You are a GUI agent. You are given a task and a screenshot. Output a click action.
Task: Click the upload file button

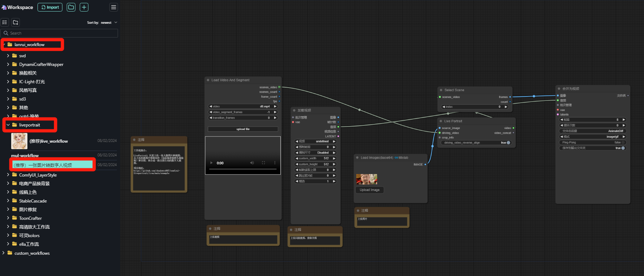pyautogui.click(x=243, y=129)
